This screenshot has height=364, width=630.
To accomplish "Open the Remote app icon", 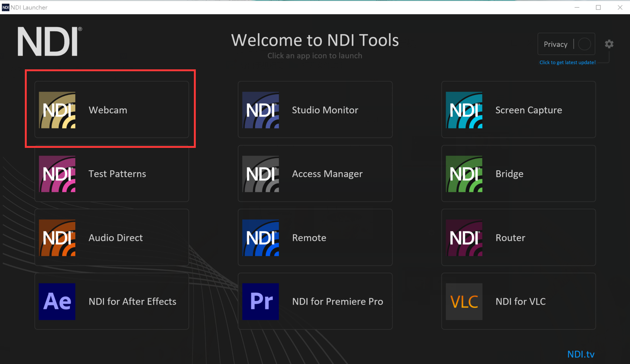I will (261, 238).
